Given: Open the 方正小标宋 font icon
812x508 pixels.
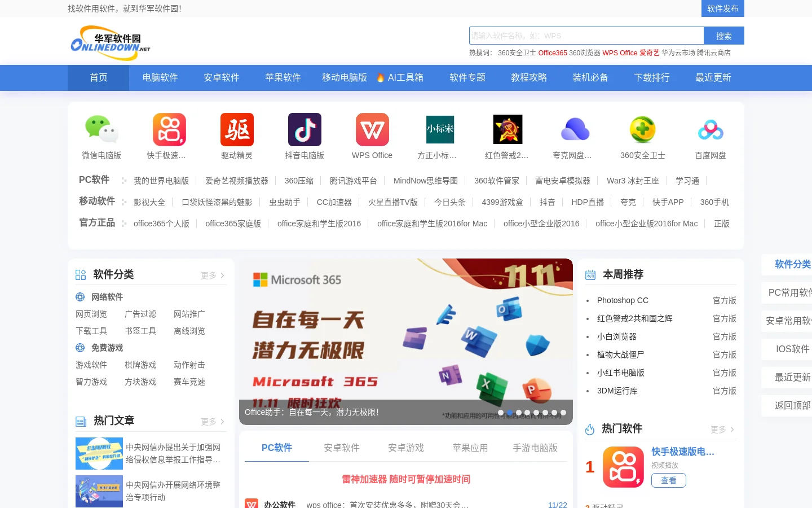Looking at the screenshot, I should tap(440, 129).
